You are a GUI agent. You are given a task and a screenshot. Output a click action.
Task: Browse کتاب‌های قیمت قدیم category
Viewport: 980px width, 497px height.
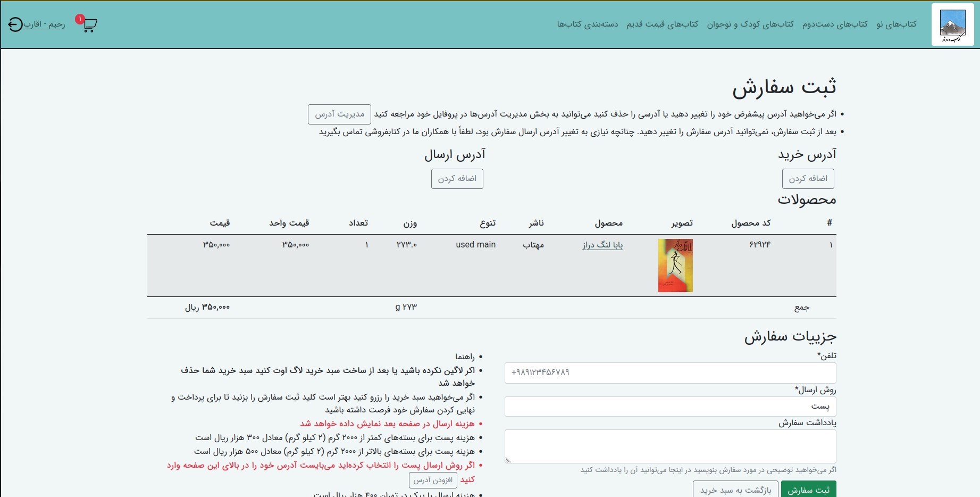coord(663,24)
